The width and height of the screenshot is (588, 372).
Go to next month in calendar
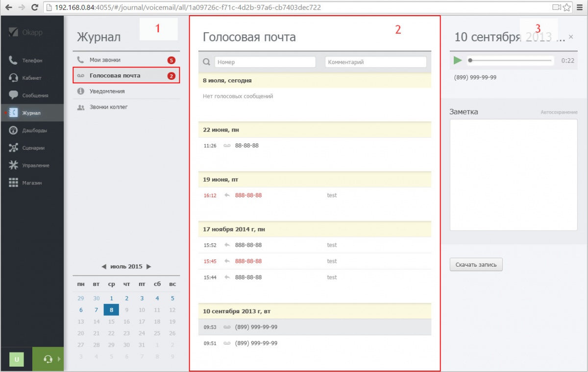click(x=149, y=267)
